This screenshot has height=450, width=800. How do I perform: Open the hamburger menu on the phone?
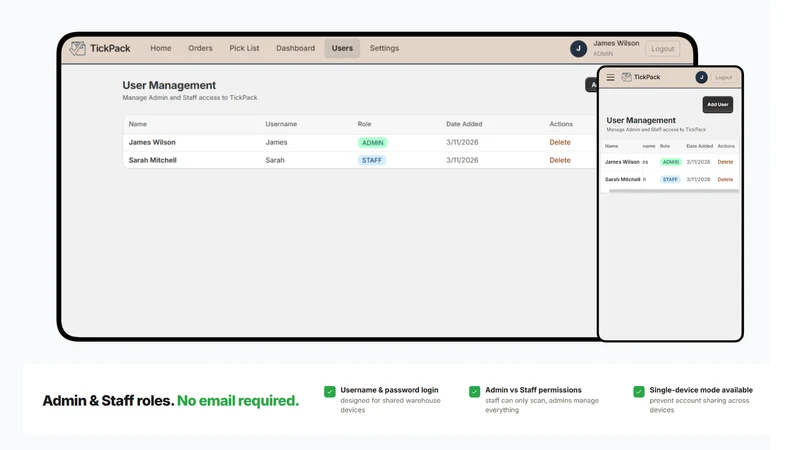(610, 77)
